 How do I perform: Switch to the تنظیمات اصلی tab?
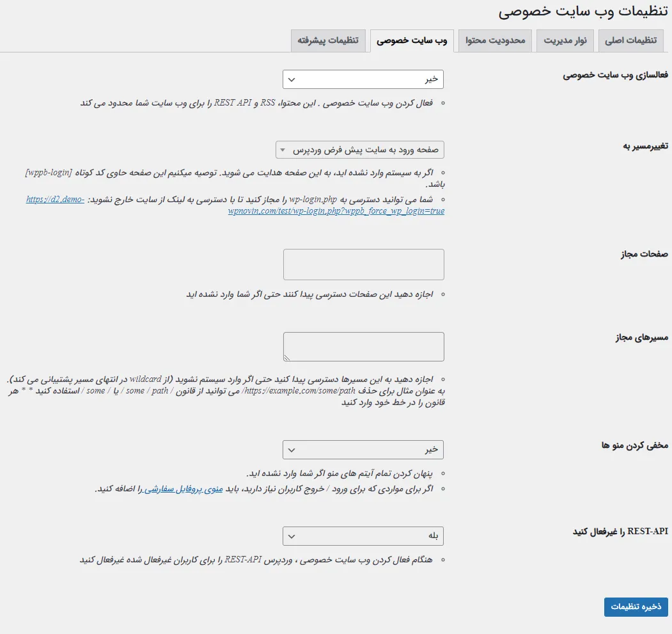click(x=630, y=41)
